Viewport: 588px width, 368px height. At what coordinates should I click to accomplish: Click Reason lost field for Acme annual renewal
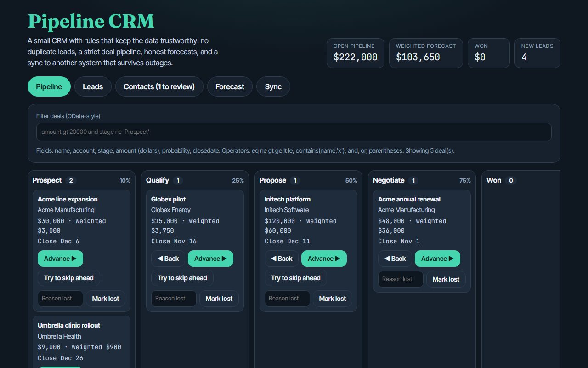click(x=401, y=279)
